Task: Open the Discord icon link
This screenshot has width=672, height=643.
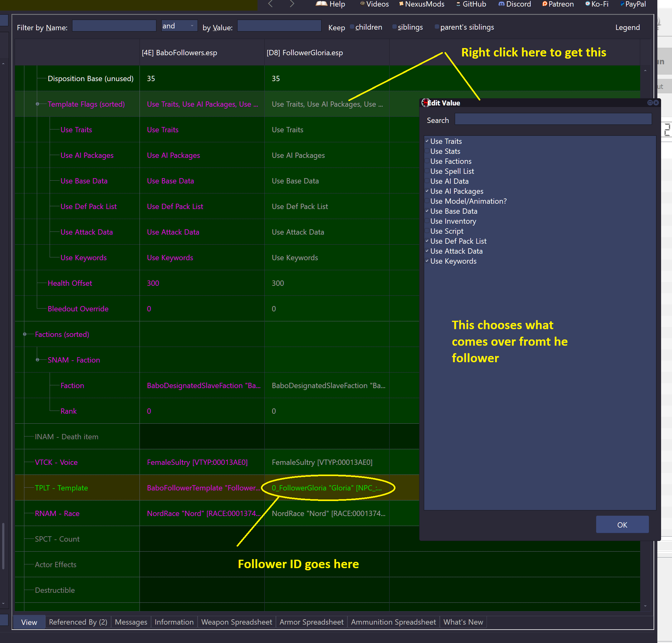Action: pos(501,4)
